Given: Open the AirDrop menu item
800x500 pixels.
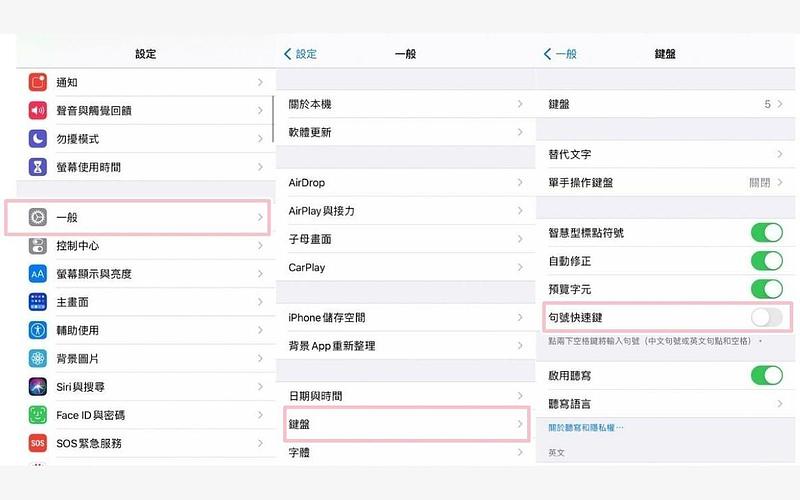Looking at the screenshot, I should click(x=404, y=183).
